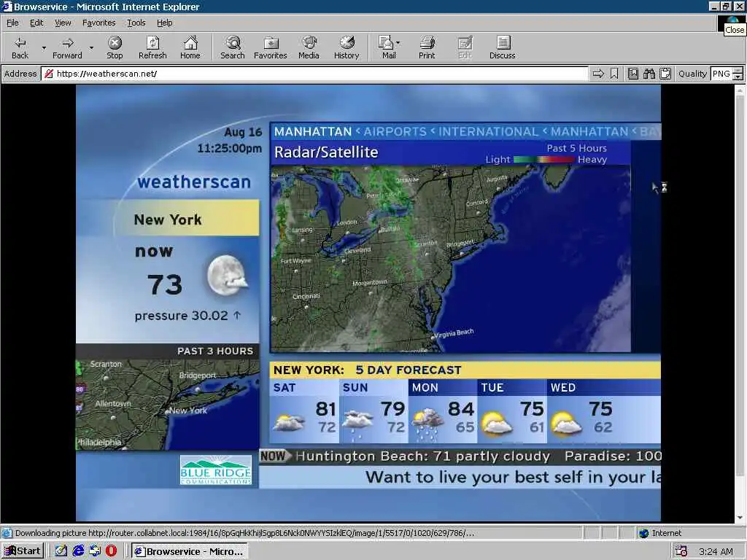Click the Internet zone status indicator
Screen dimensions: 747x560
pyautogui.click(x=659, y=533)
